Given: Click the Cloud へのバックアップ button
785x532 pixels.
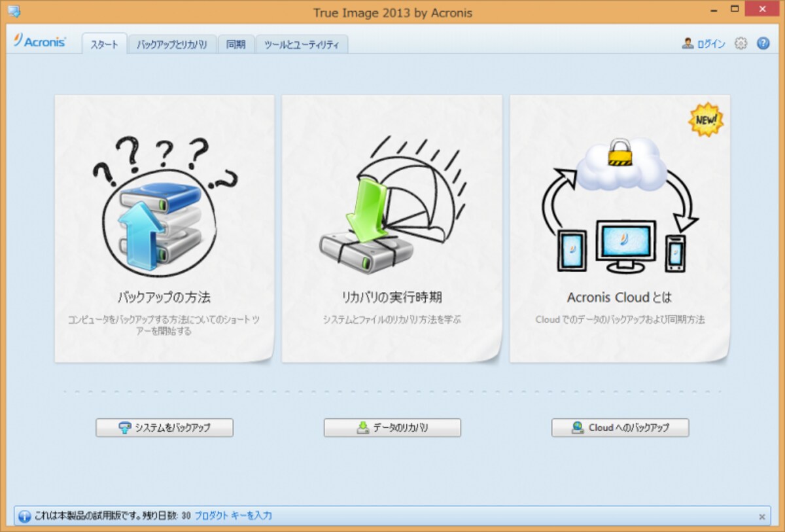Looking at the screenshot, I should coord(619,428).
